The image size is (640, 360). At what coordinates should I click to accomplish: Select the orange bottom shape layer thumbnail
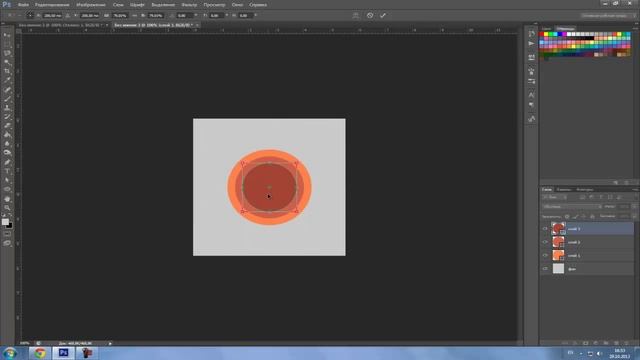coord(558,256)
